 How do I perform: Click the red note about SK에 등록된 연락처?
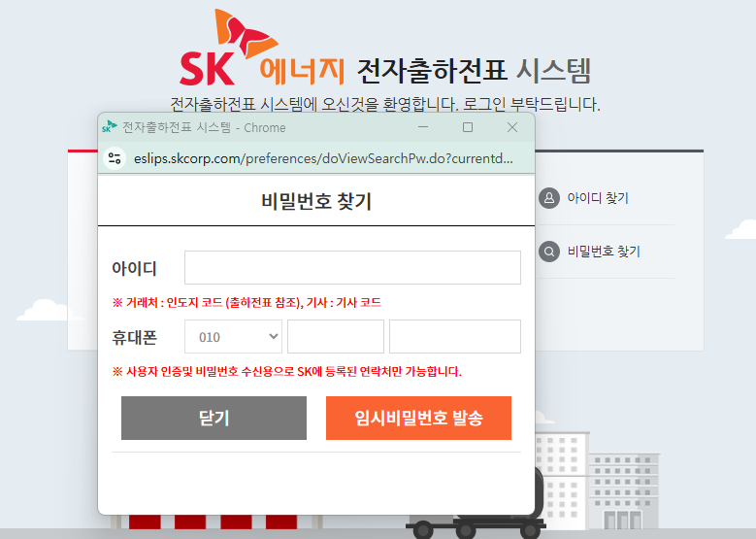pos(287,371)
